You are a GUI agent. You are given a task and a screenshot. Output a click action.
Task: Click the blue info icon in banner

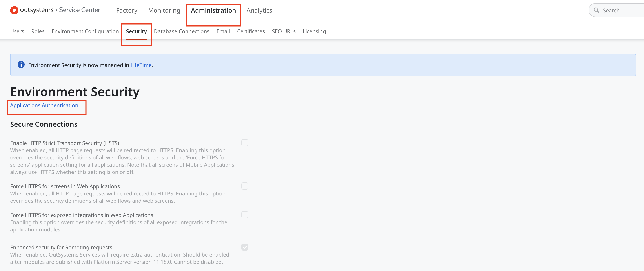point(21,65)
